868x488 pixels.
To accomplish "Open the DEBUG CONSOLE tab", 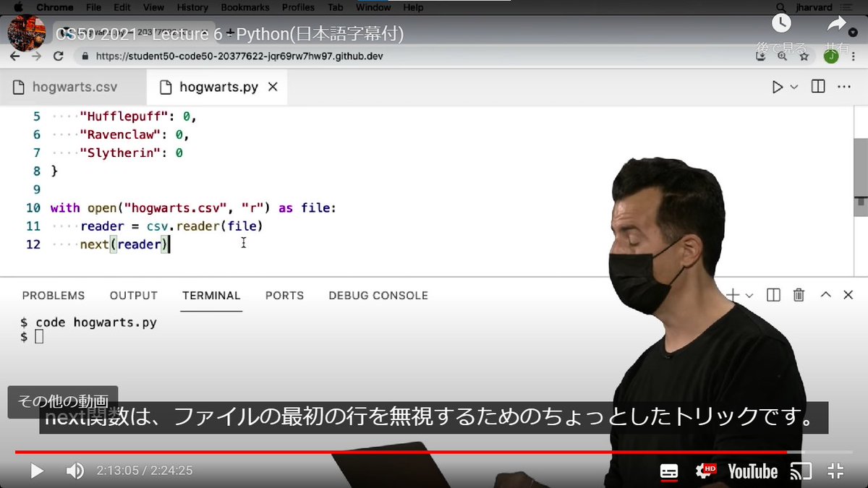I will [x=378, y=296].
